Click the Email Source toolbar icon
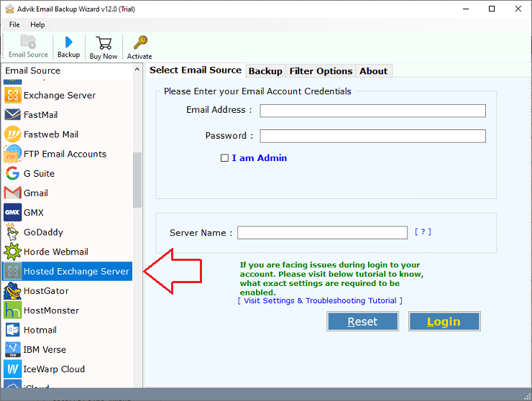Screen dimensions: 532x401 (x=28, y=42)
